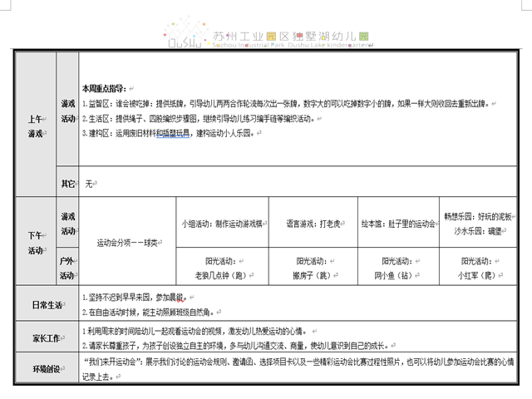Click the 生活区 line about 提供绳子
This screenshot has height=399, width=532.
click(x=199, y=119)
